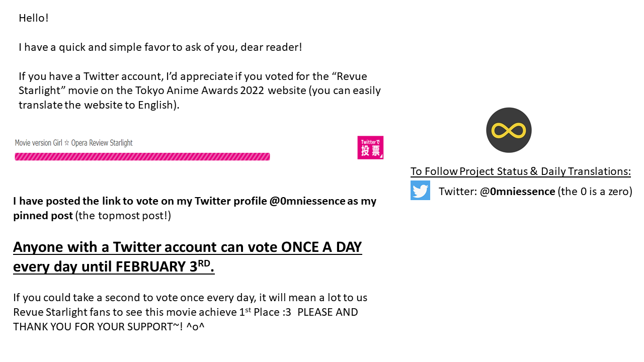This screenshot has height=362, width=644.
Task: Click @0mniessence in the bold pinned post sentence
Action: pos(307,201)
